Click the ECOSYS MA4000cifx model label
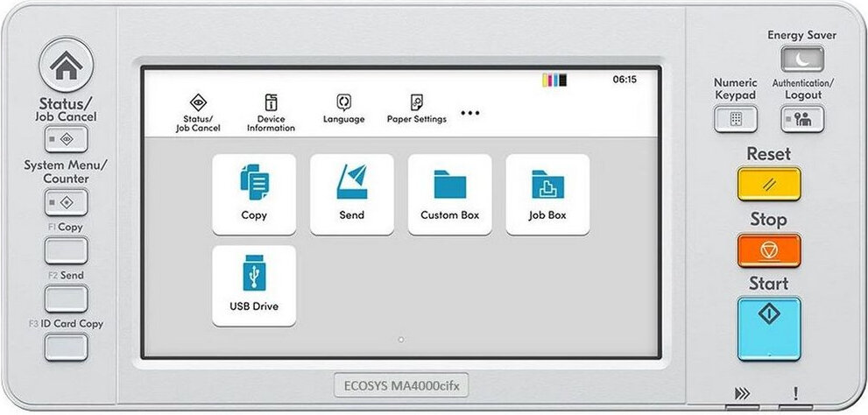Image resolution: width=868 pixels, height=415 pixels. pos(401,385)
